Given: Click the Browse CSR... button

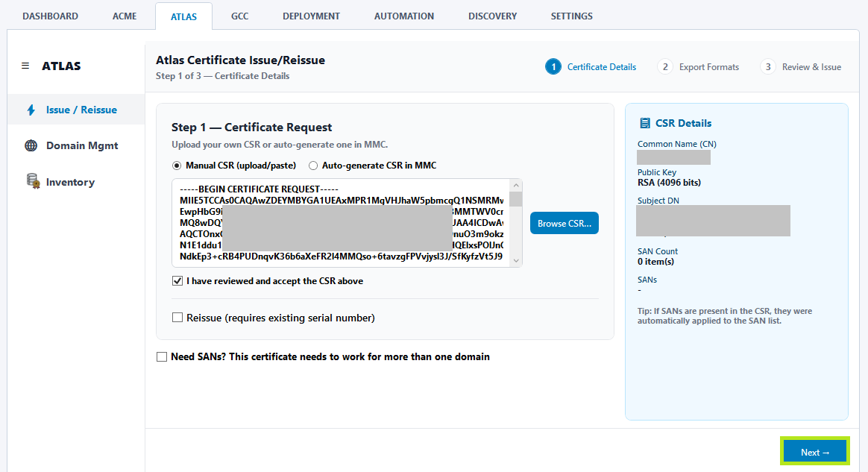Looking at the screenshot, I should point(564,223).
